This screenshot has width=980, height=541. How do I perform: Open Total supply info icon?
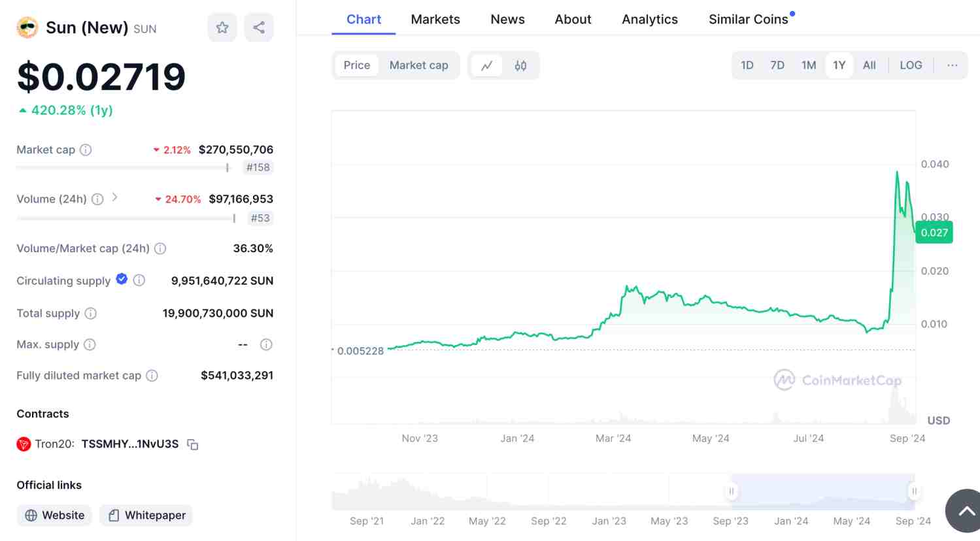[x=91, y=314]
